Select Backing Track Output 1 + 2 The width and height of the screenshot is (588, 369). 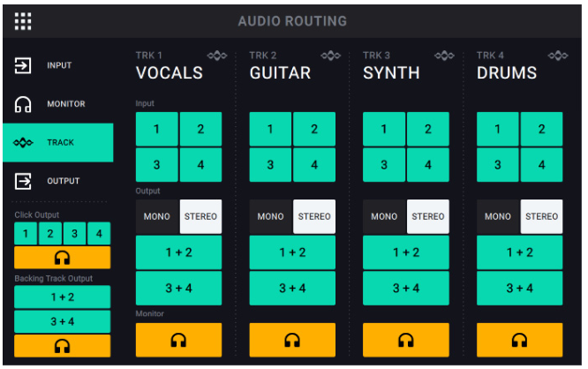(63, 297)
